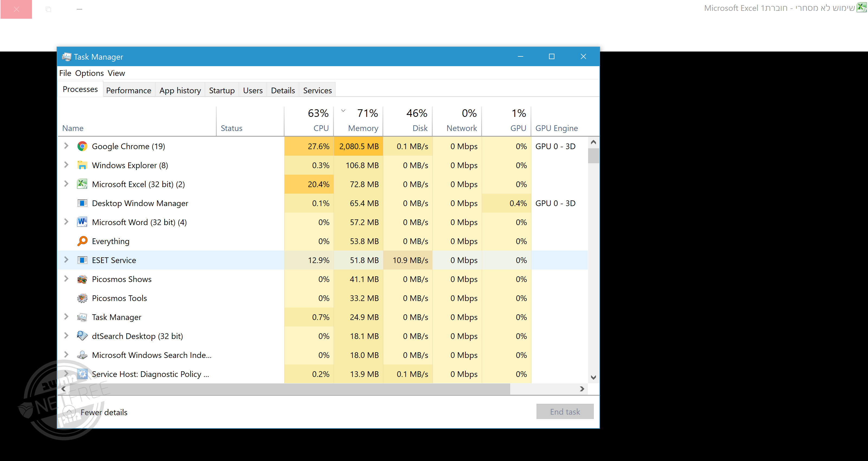
Task: Click the vertical scrollbar down arrow
Action: 593,377
